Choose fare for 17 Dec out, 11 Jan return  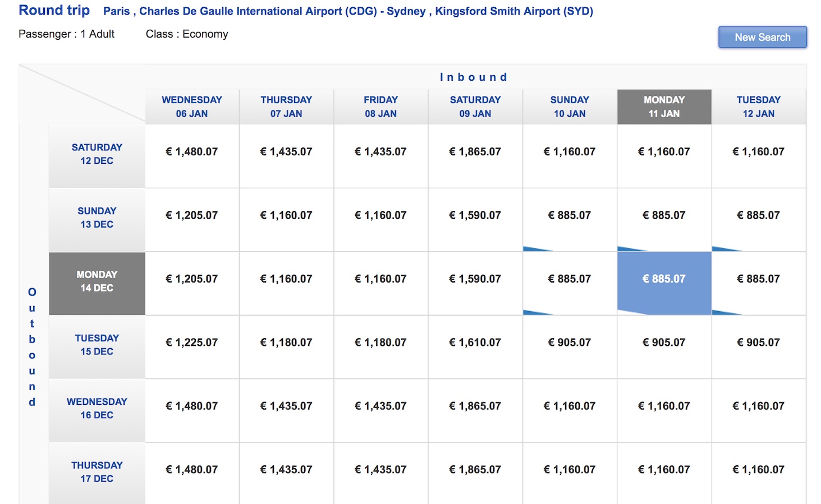coord(664,473)
